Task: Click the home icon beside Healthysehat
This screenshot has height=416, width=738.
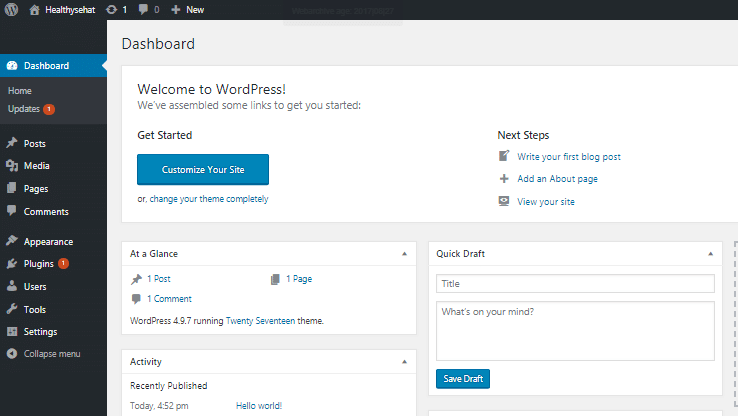Action: 34,9
